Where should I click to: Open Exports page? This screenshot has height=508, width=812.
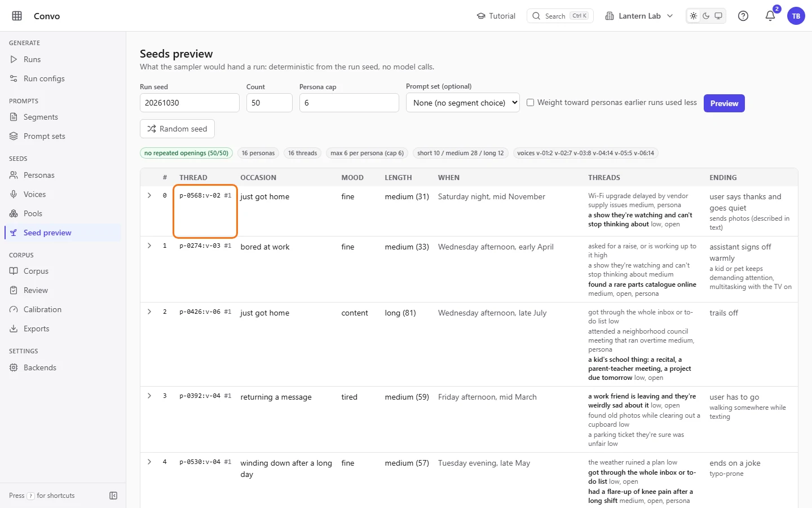coord(63,329)
